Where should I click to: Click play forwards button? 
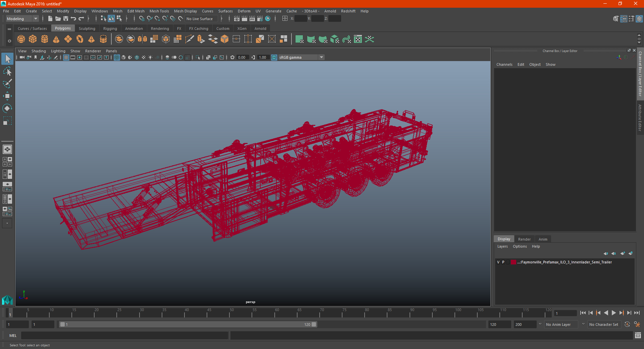click(x=613, y=313)
